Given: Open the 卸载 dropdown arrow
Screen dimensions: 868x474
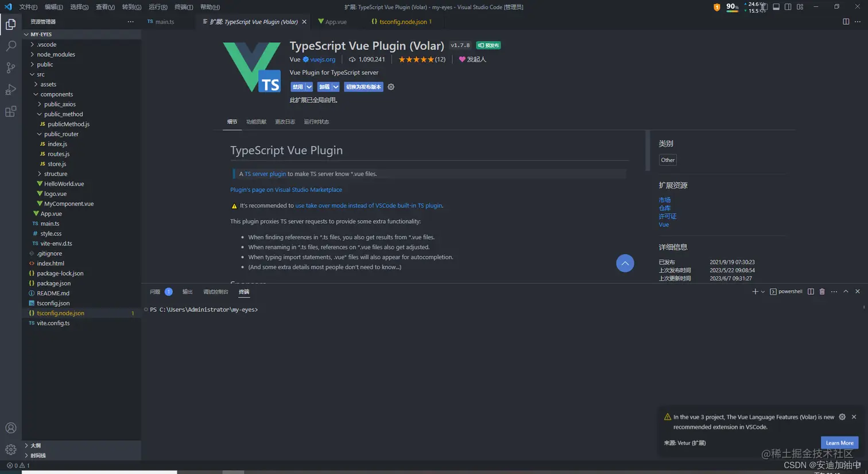Looking at the screenshot, I should coord(336,87).
